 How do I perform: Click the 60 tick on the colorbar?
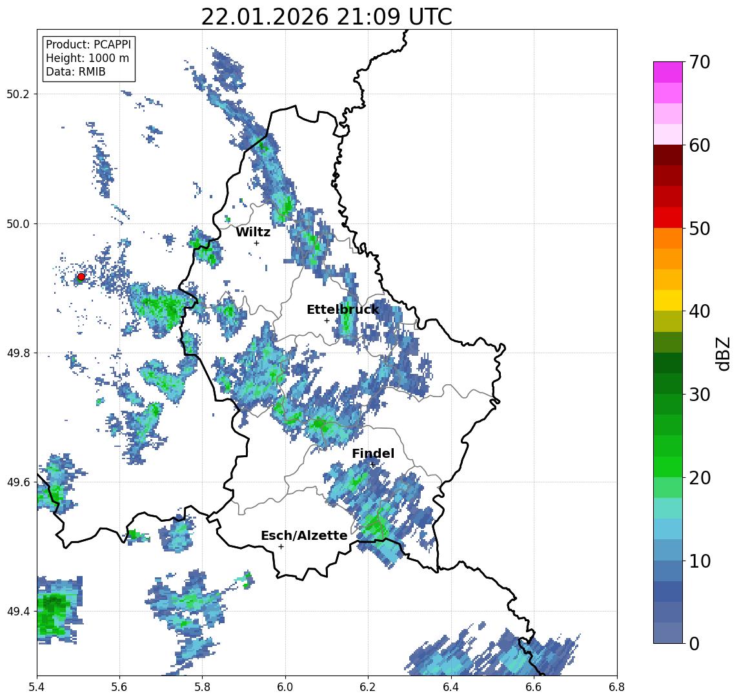700,145
